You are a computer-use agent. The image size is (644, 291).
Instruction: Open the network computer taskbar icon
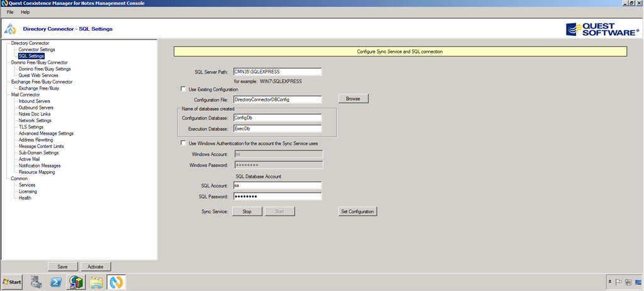[x=76, y=282]
